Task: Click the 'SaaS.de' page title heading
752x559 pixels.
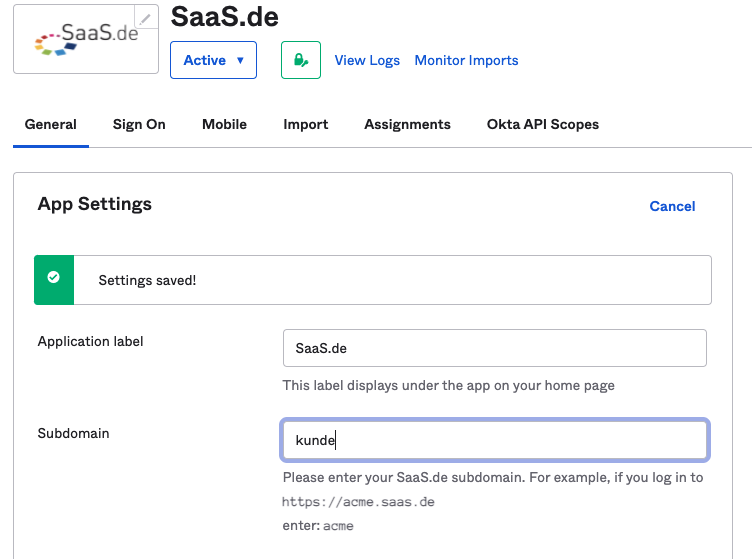Action: tap(224, 17)
